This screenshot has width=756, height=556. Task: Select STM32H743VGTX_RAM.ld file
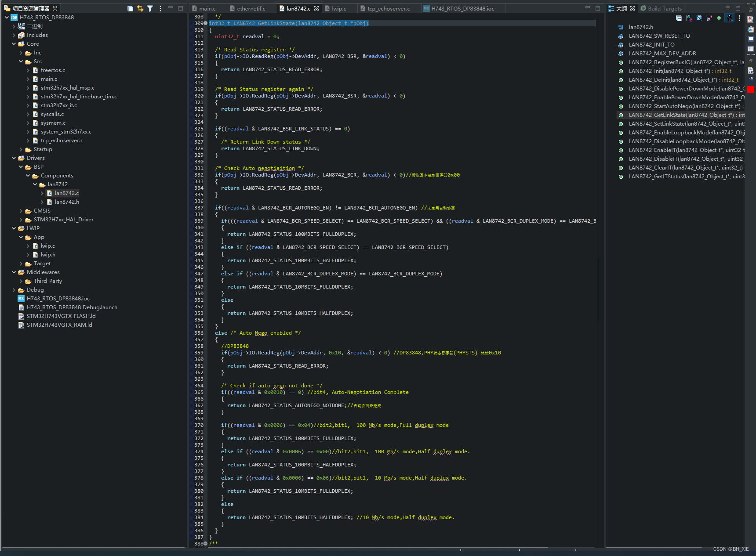coord(59,325)
